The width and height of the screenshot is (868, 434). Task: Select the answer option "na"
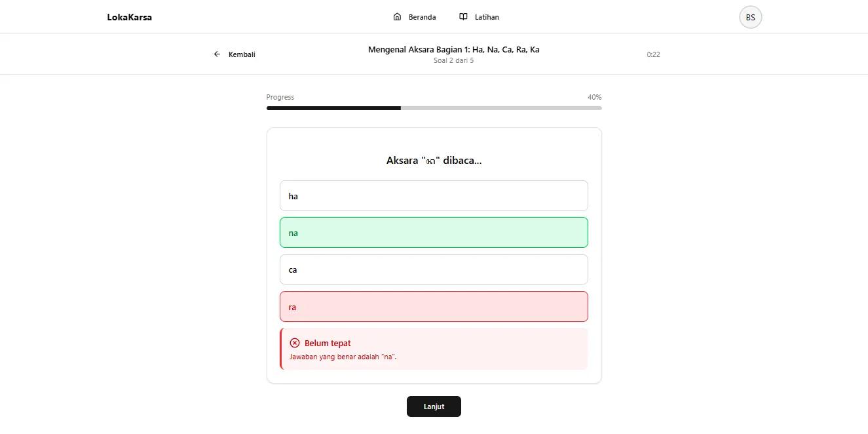coord(434,233)
